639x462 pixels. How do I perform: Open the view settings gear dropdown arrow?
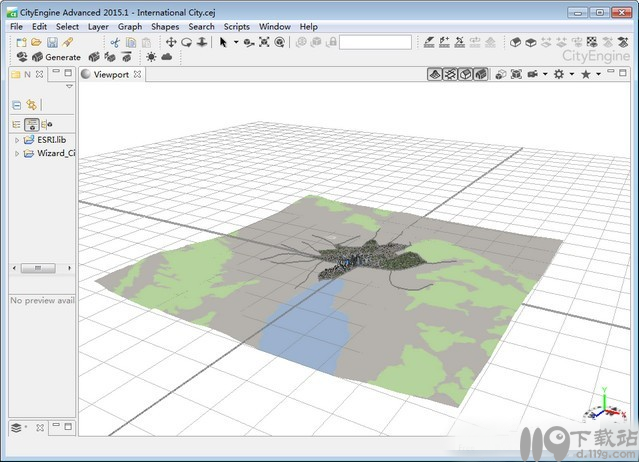click(x=572, y=74)
